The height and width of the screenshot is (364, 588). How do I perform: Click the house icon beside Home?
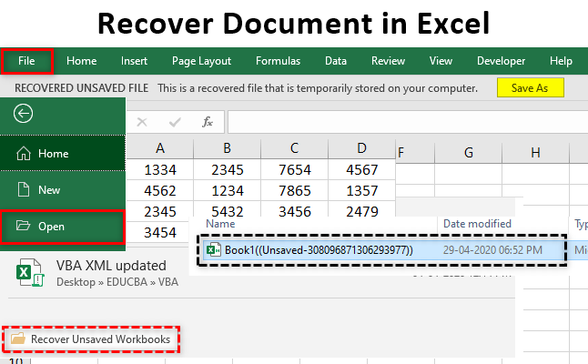pyautogui.click(x=24, y=153)
